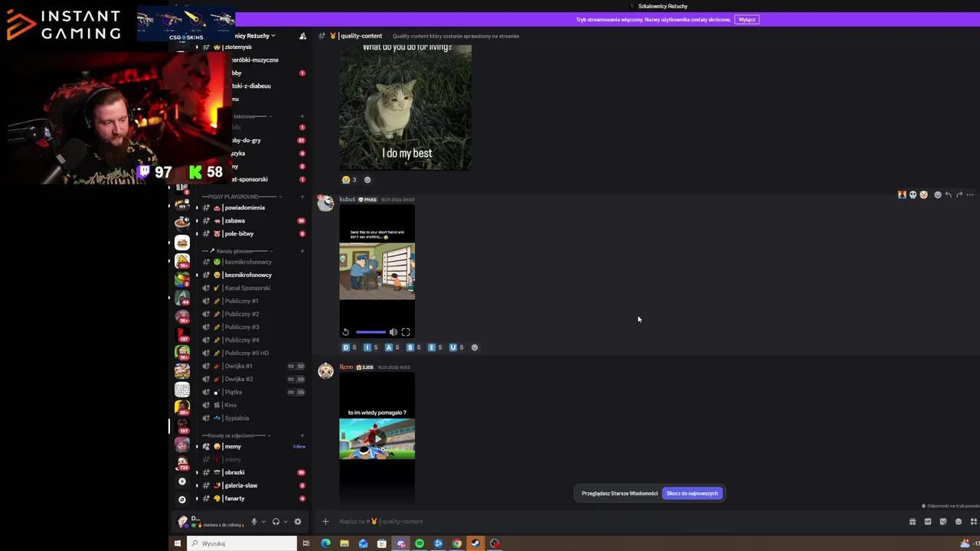Toggle the E letter reaction
Viewport: 980px width, 551px height.
[x=435, y=347]
